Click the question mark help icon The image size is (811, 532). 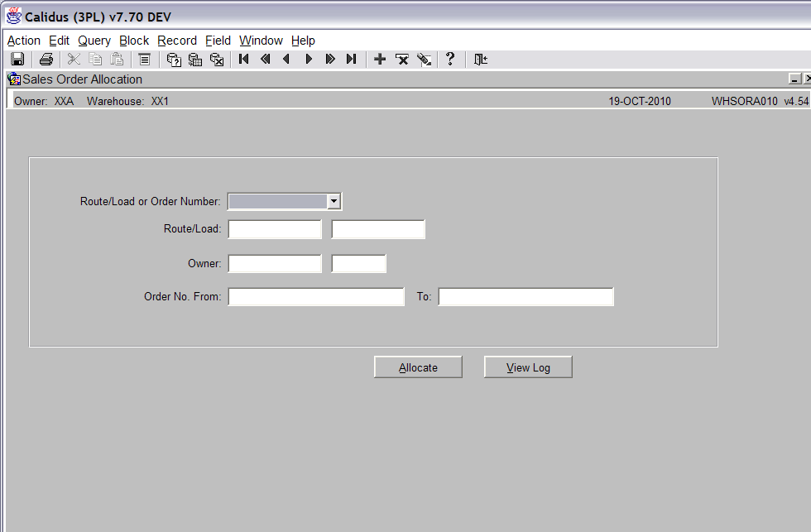click(450, 59)
